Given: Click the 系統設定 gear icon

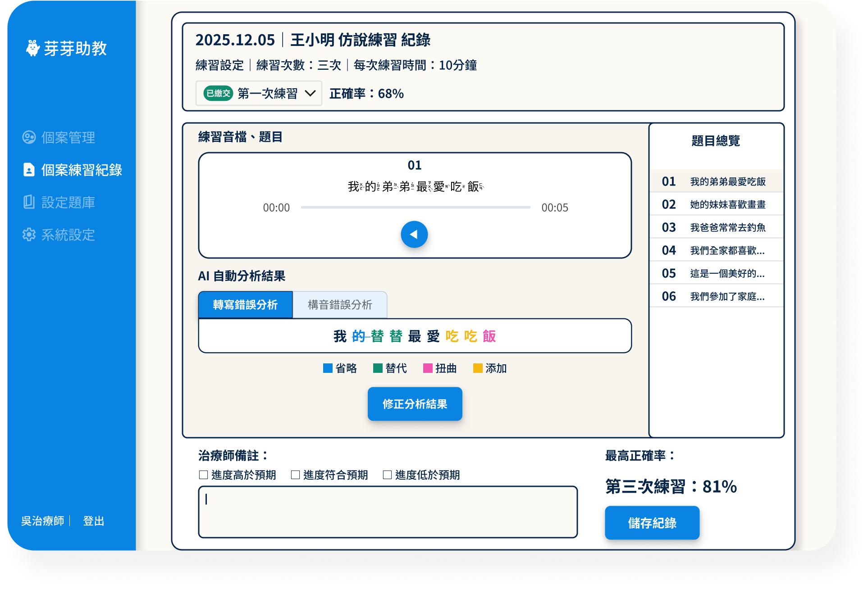Looking at the screenshot, I should 29,235.
